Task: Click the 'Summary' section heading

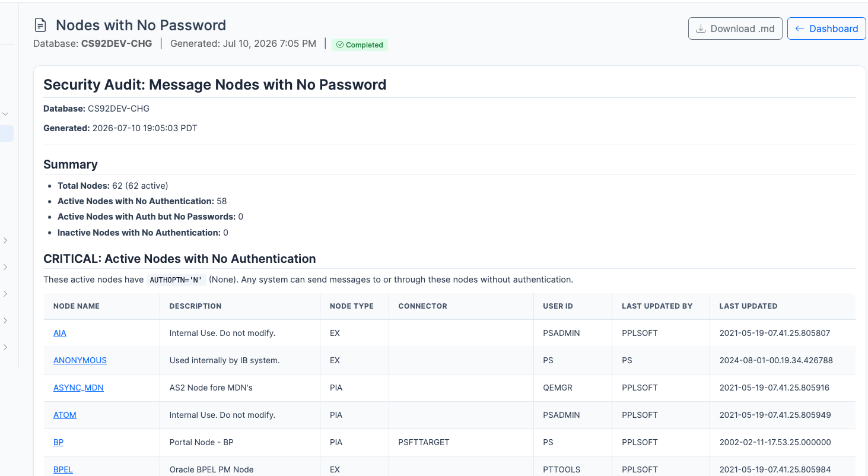Action: (71, 164)
